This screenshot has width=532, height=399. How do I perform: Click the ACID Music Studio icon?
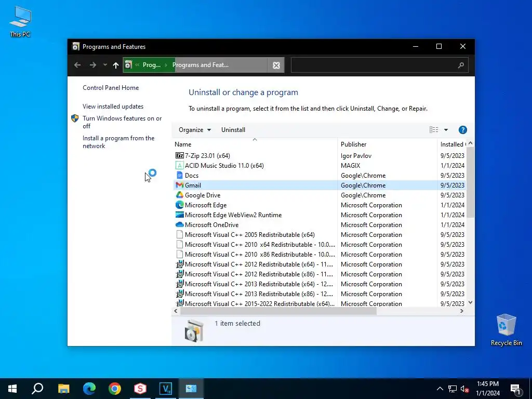point(179,166)
